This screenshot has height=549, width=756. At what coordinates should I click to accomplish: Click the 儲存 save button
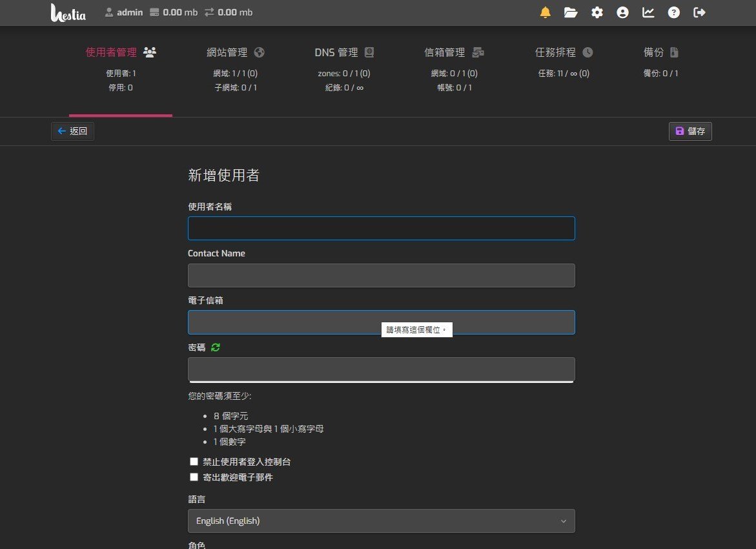click(x=690, y=131)
